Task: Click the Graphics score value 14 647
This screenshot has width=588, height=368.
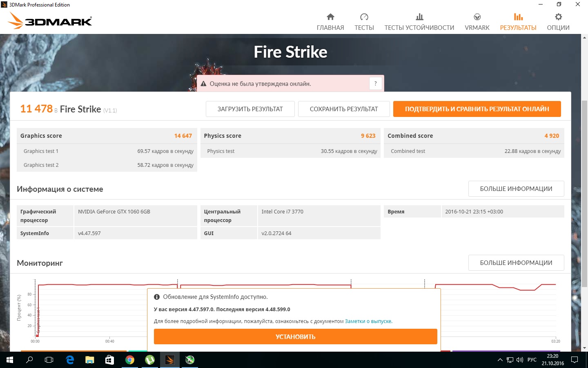Action: 183,136
